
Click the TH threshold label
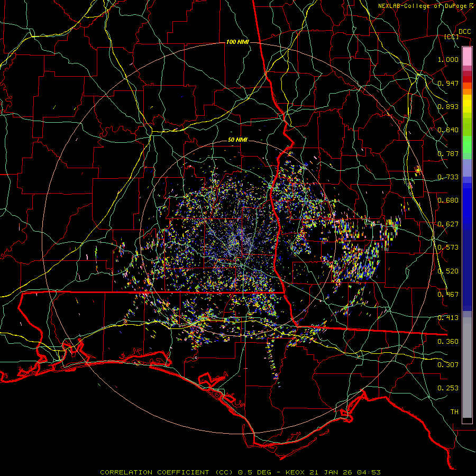454,412
